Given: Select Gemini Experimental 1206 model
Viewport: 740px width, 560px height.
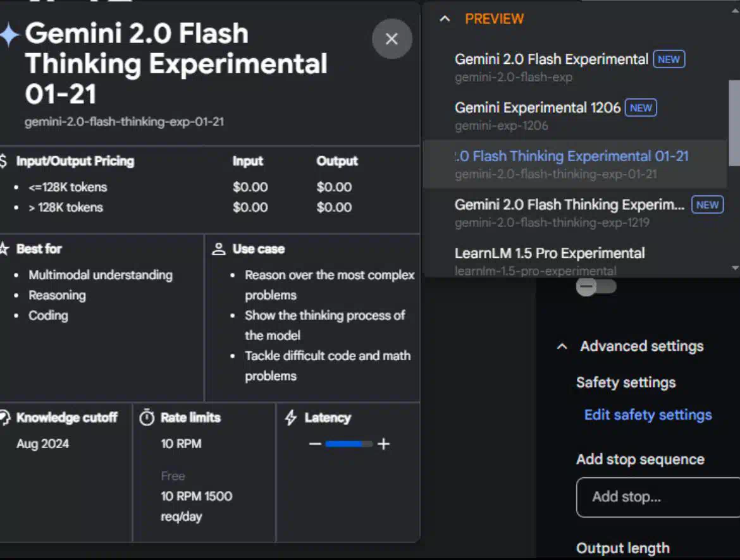Looking at the screenshot, I should pyautogui.click(x=537, y=108).
